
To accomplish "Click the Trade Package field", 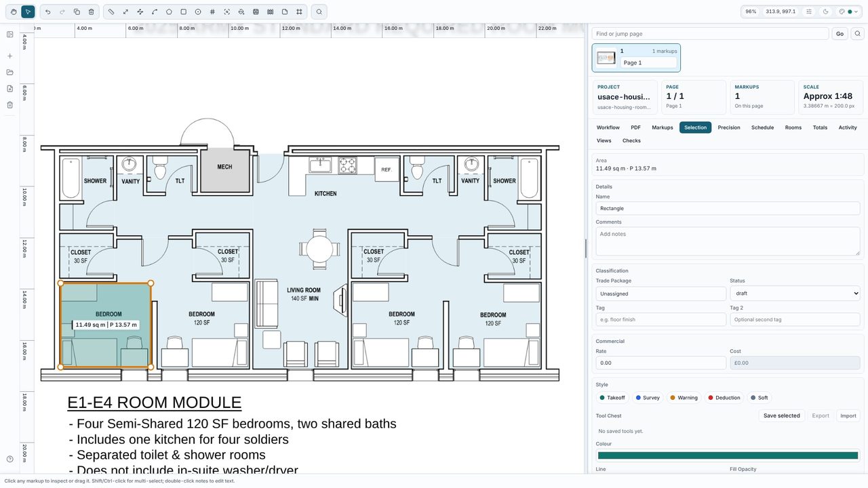I will tap(660, 293).
